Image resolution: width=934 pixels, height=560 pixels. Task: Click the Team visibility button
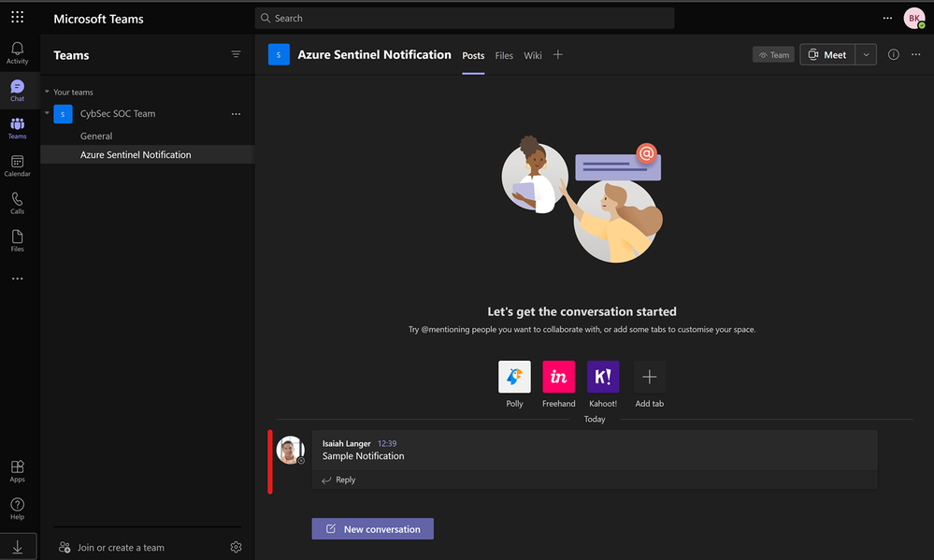[x=773, y=54]
